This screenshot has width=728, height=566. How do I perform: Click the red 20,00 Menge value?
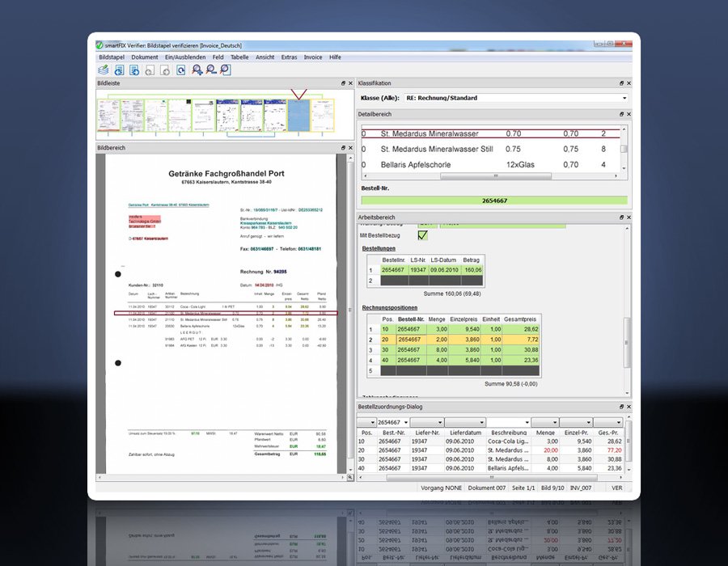(x=551, y=450)
